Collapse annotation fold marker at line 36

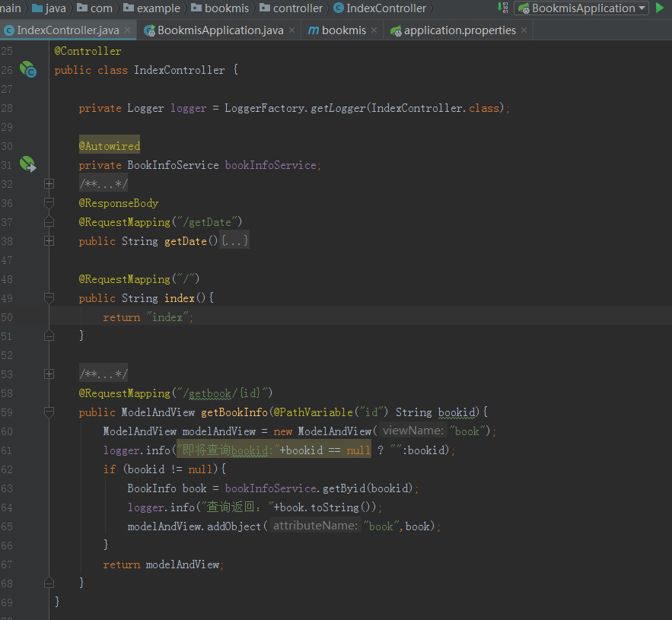[49, 202]
